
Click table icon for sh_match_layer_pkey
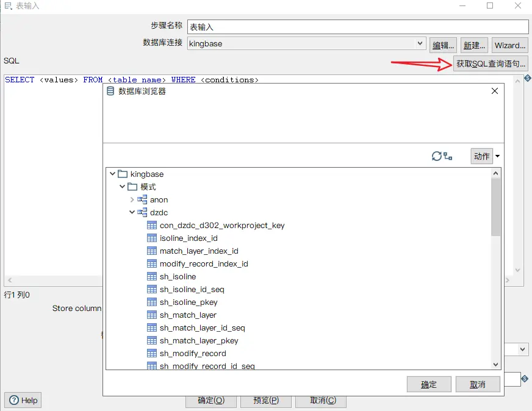(152, 340)
